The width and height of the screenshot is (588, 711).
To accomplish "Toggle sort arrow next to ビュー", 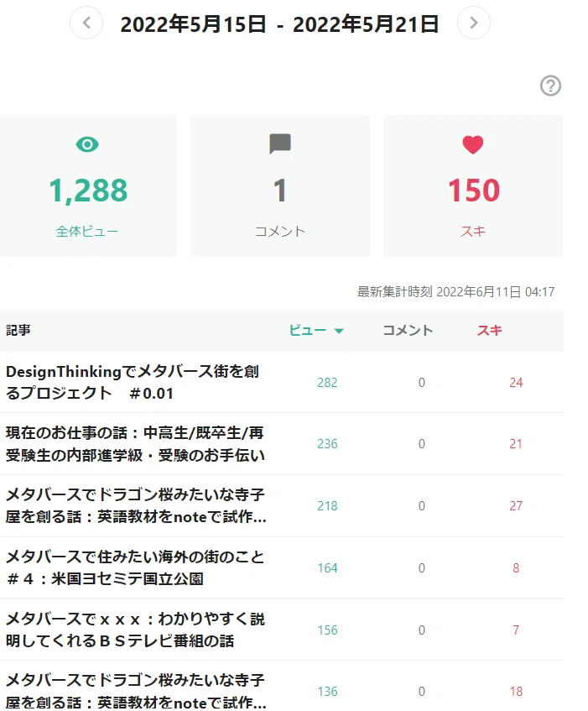I will [339, 331].
